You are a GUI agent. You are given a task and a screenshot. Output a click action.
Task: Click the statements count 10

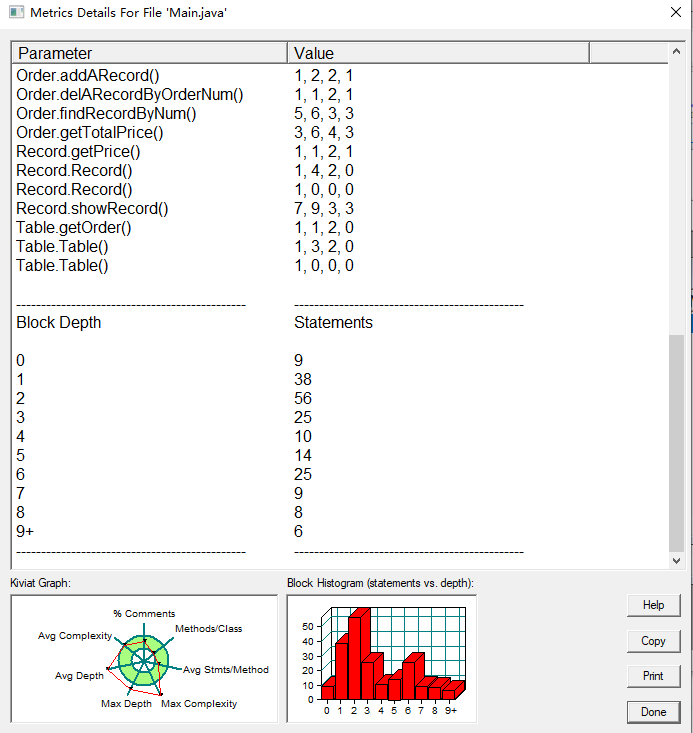303,437
